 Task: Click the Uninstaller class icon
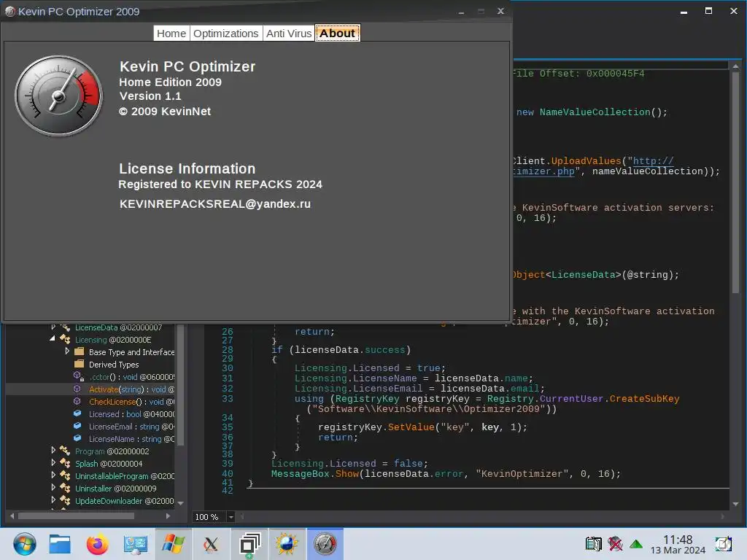click(65, 488)
